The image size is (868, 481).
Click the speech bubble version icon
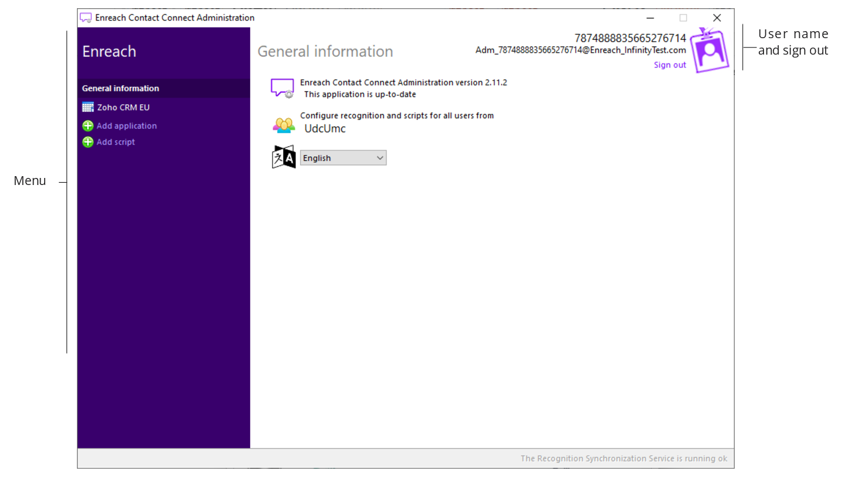tap(282, 88)
